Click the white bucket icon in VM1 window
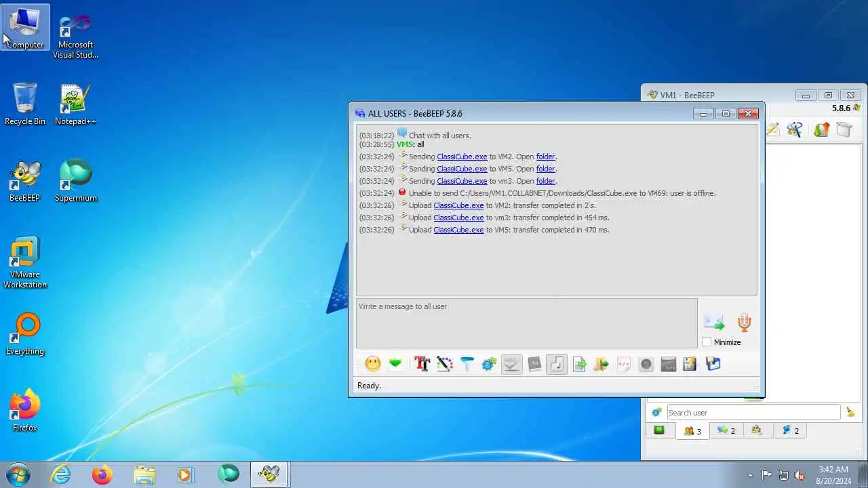Screen dimensions: 868x488 click(844, 129)
